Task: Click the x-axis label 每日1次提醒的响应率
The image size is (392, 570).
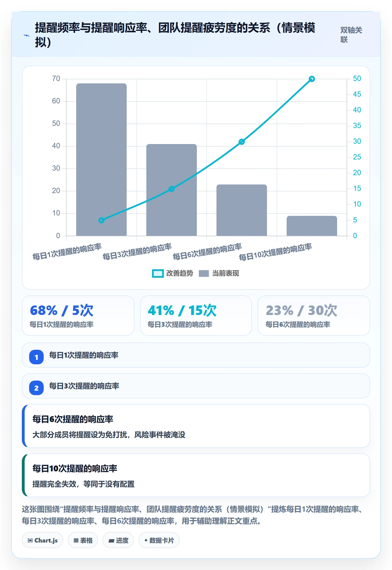Action: coord(67,252)
